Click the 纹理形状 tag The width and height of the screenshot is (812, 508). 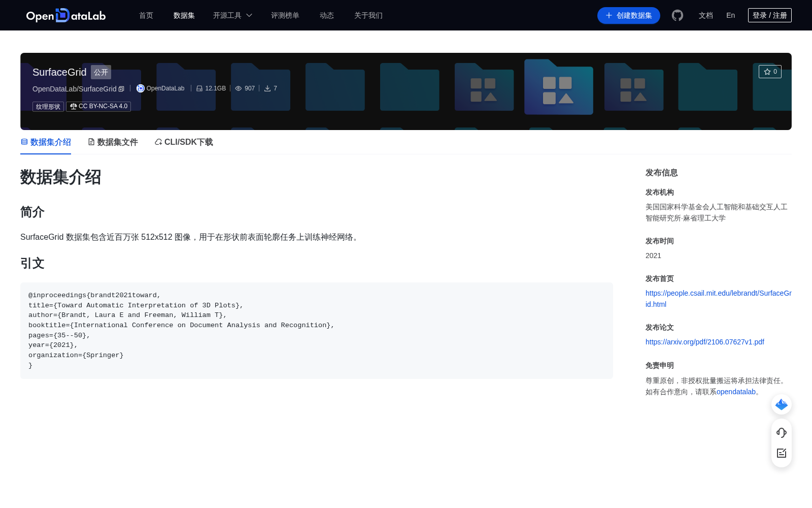pyautogui.click(x=48, y=107)
